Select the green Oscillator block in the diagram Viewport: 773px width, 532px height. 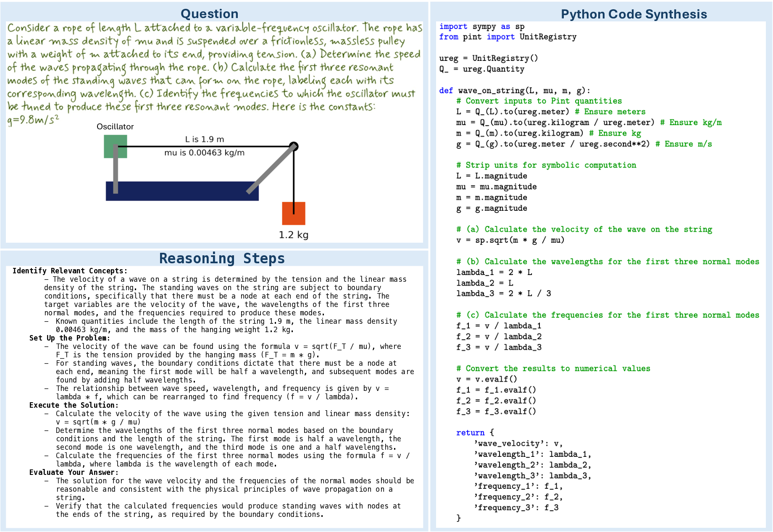(116, 142)
